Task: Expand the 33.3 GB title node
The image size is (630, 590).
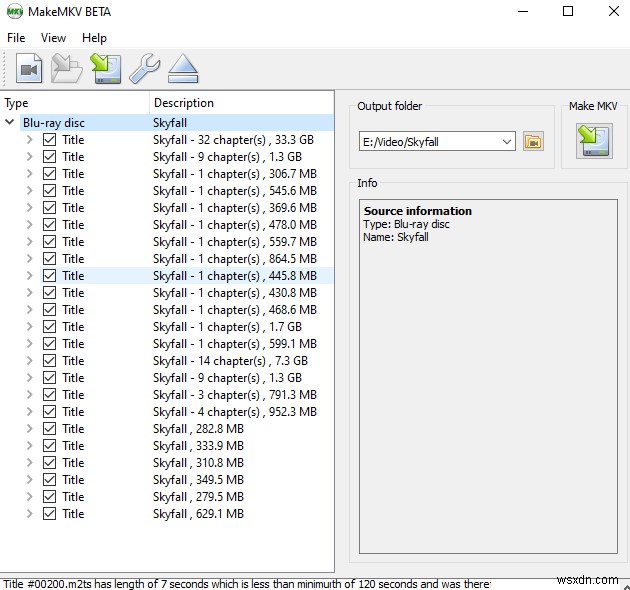Action: coord(29,140)
